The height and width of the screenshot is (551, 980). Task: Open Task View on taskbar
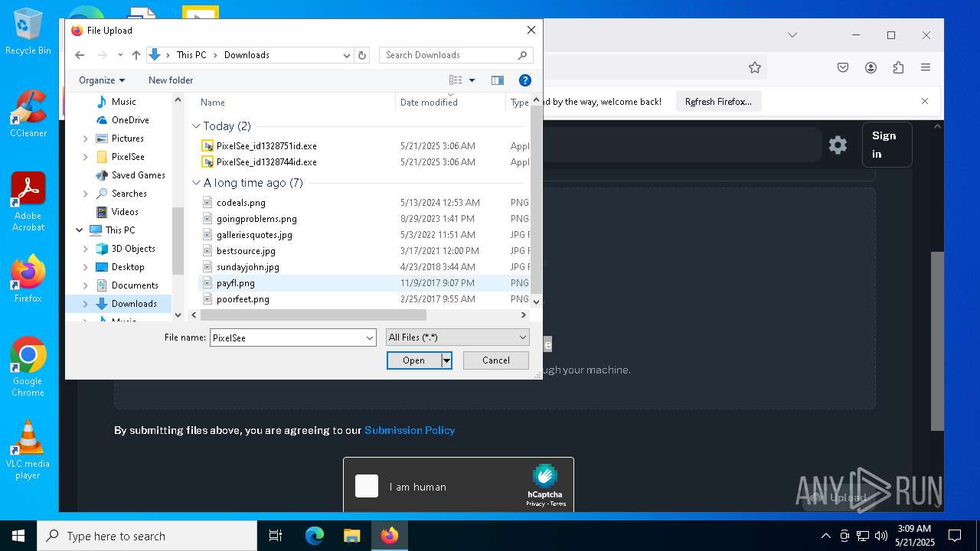click(x=276, y=536)
